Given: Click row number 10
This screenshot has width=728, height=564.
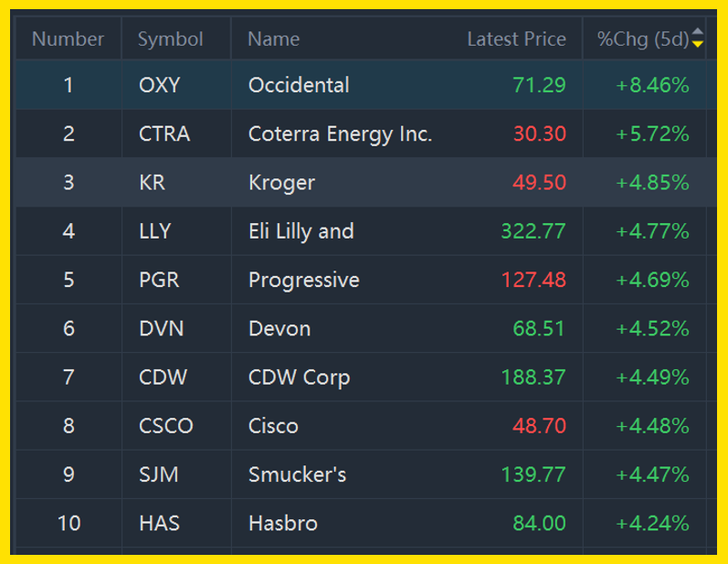Looking at the screenshot, I should [69, 524].
